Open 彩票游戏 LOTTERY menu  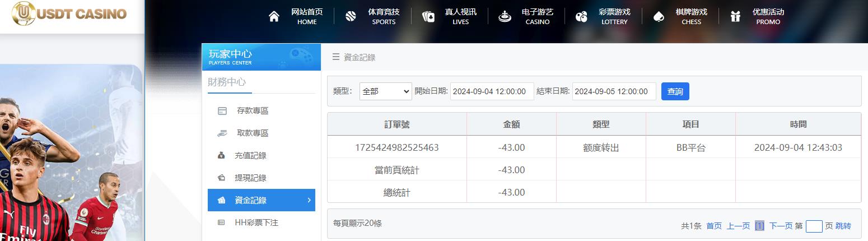coord(614,17)
